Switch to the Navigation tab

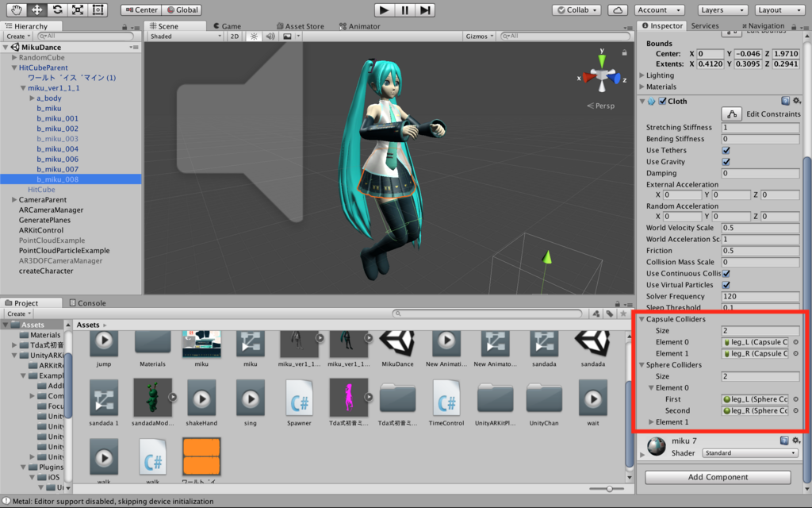(x=763, y=25)
